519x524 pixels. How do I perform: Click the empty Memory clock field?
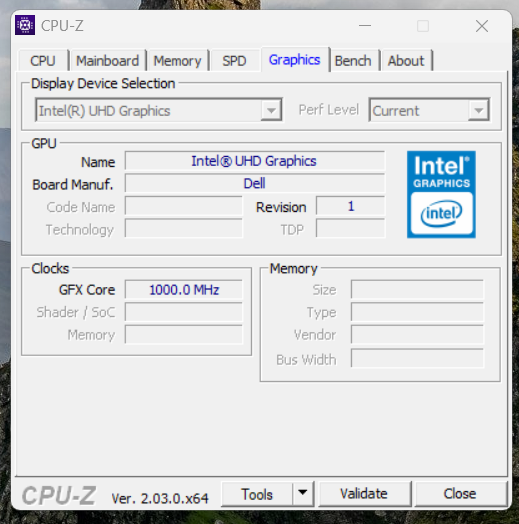(184, 335)
